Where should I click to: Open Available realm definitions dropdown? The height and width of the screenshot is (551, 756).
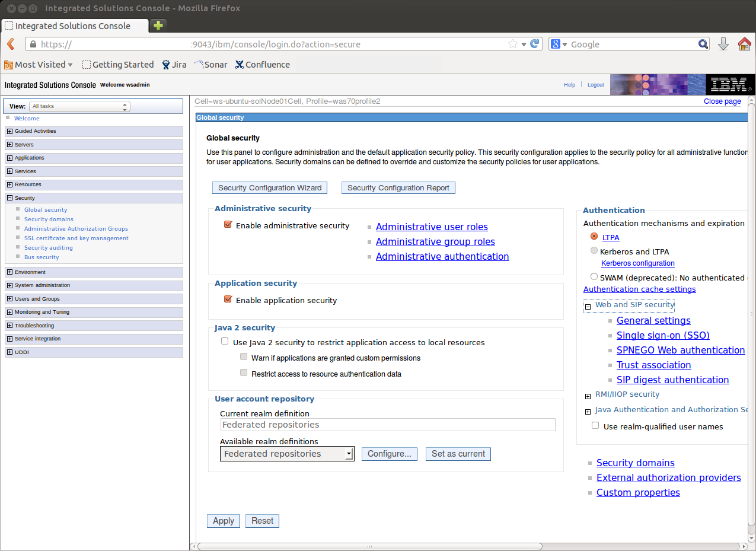pos(287,454)
